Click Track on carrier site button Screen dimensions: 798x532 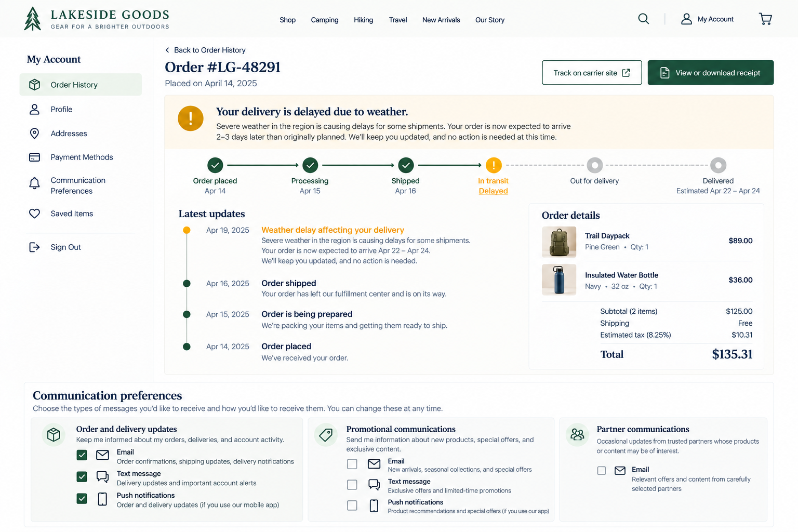pyautogui.click(x=592, y=73)
